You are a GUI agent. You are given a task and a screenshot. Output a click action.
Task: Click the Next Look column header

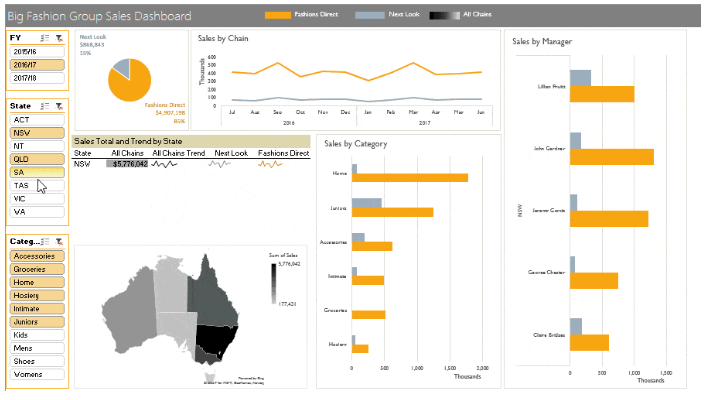coord(231,153)
